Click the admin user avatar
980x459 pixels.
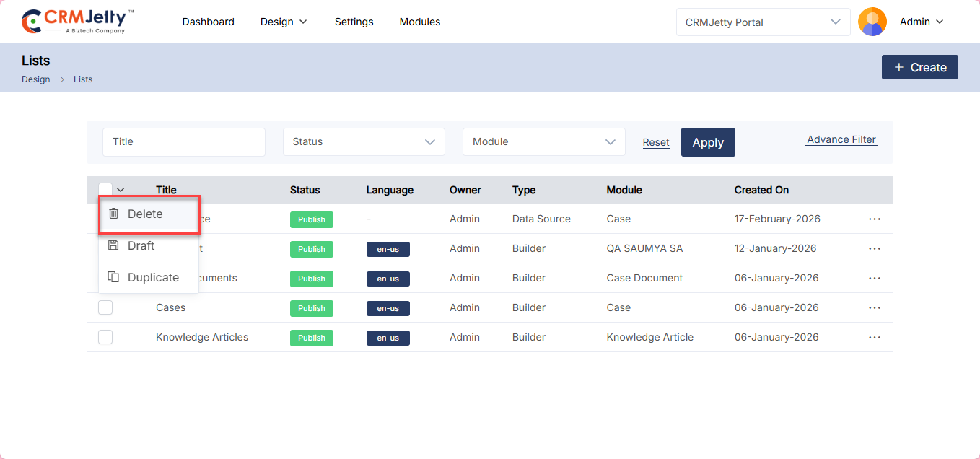coord(872,22)
